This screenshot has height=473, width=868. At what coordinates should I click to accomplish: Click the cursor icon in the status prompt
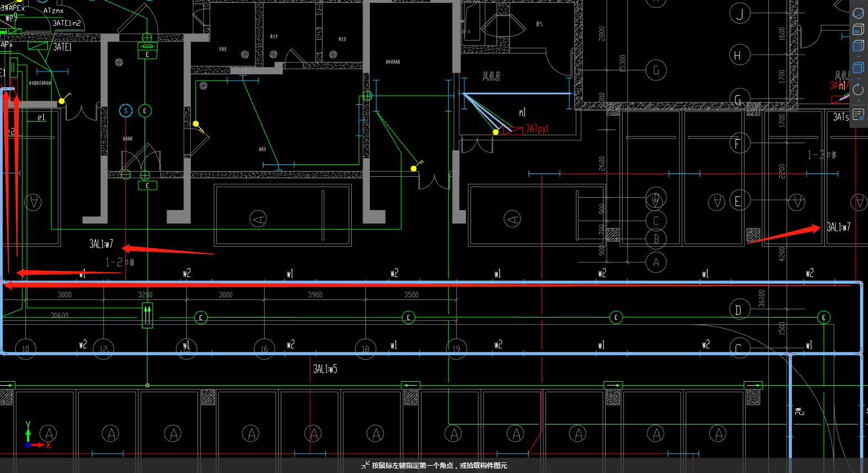pyautogui.click(x=365, y=465)
